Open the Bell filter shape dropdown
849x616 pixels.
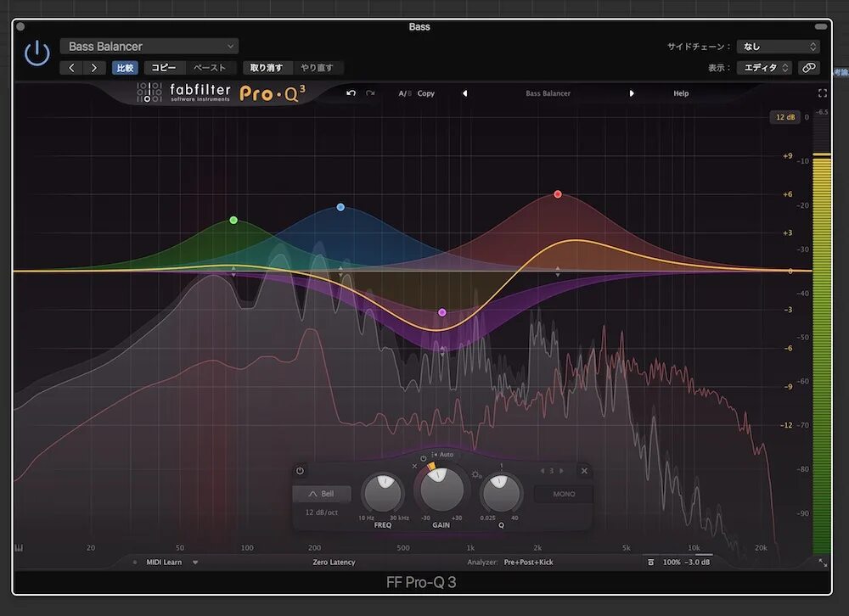pyautogui.click(x=322, y=494)
